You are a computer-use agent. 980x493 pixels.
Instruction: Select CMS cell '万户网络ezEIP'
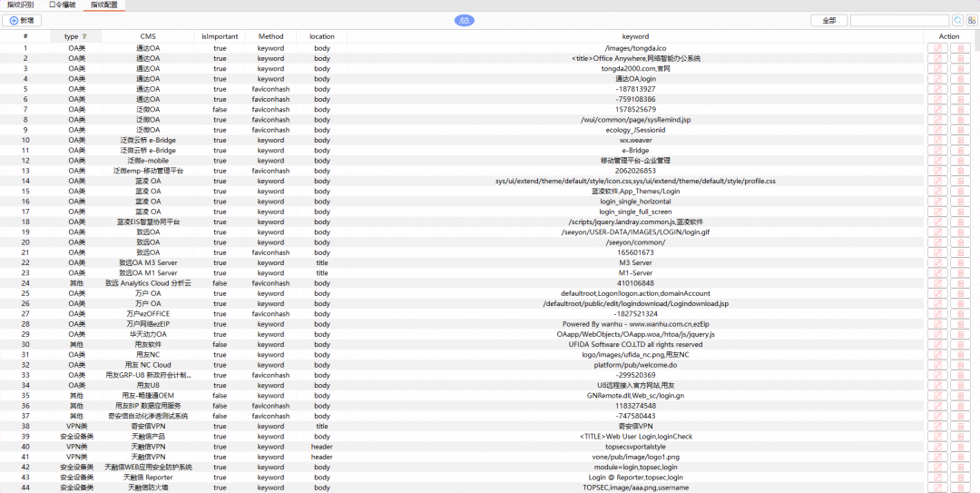(148, 324)
